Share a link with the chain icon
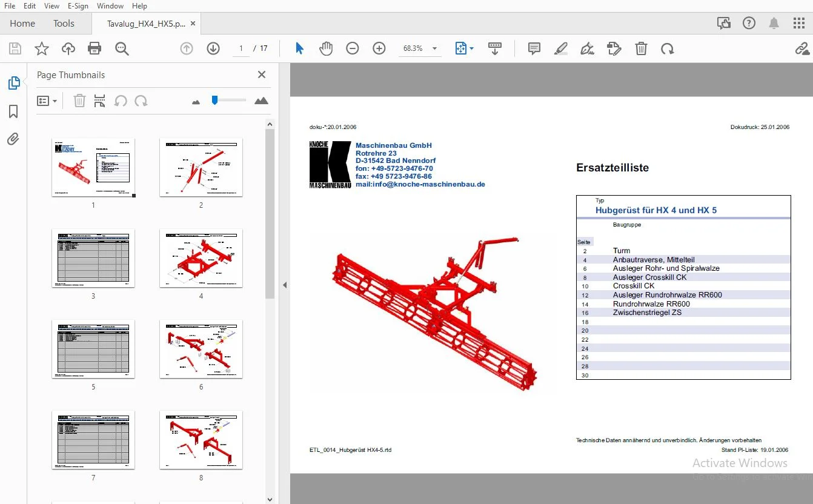The height and width of the screenshot is (504, 813). [x=803, y=48]
